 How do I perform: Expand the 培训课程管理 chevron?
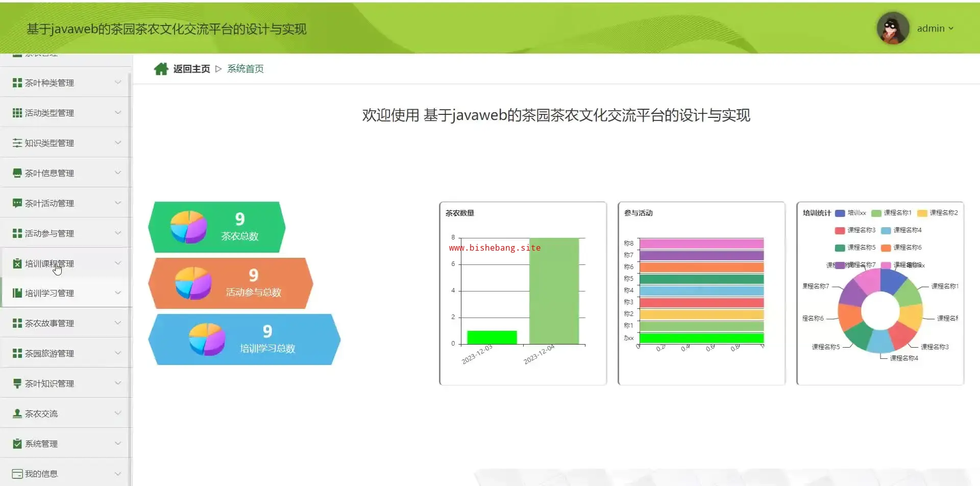coord(118,263)
